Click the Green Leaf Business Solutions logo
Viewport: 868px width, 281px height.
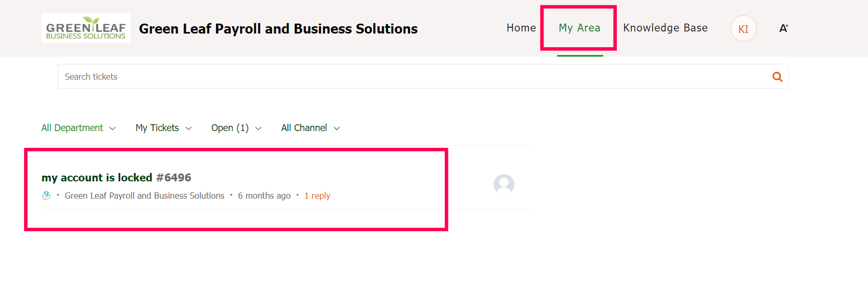tap(86, 28)
